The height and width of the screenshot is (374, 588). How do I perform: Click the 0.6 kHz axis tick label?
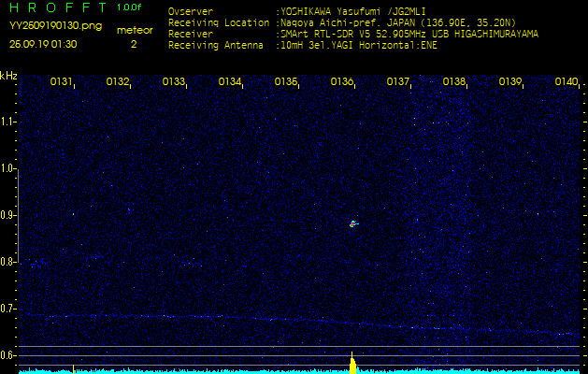pyautogui.click(x=7, y=355)
